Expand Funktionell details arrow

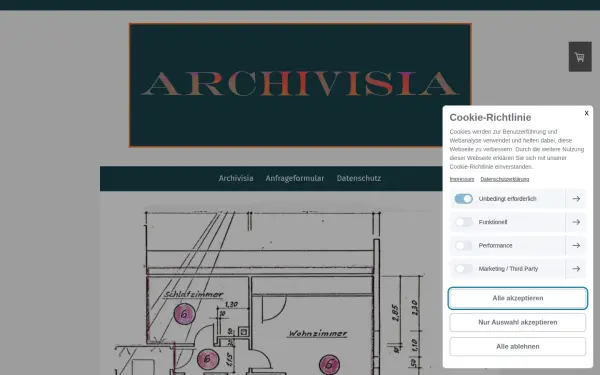click(576, 222)
